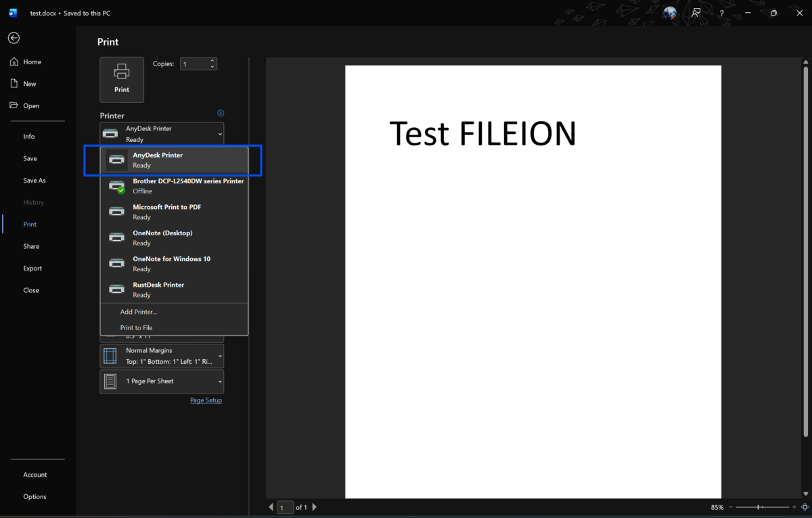This screenshot has height=518, width=812.
Task: Click the back arrow icon
Action: point(14,39)
